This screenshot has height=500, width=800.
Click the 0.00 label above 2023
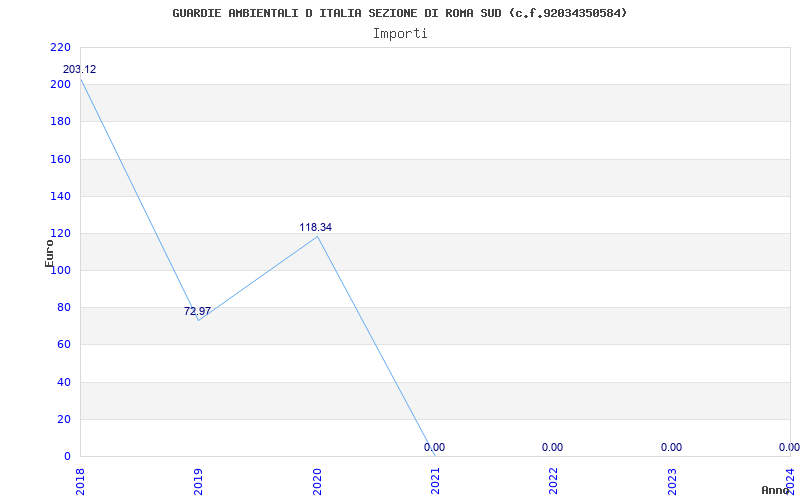671,447
